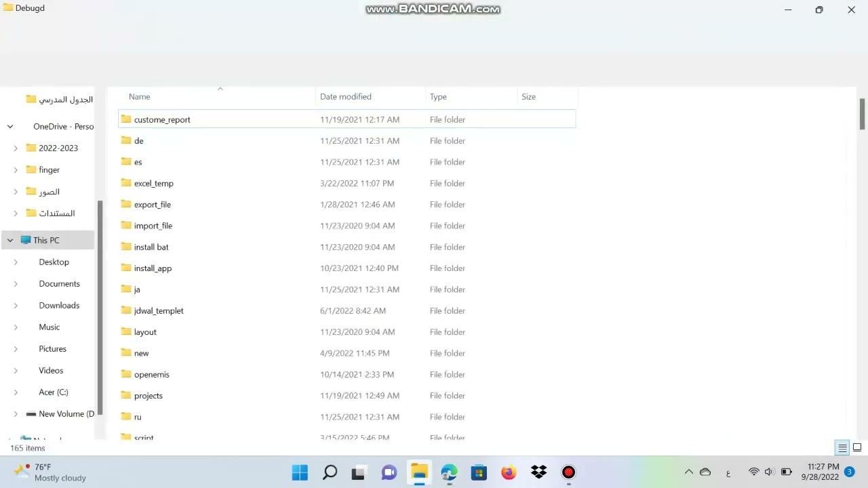Open Task View on the taskbar
868x488 pixels.
(359, 472)
